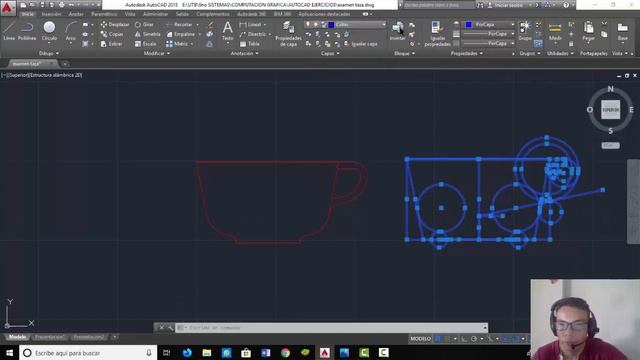
Task: Open the Windows Start menu
Action: pos(9,353)
